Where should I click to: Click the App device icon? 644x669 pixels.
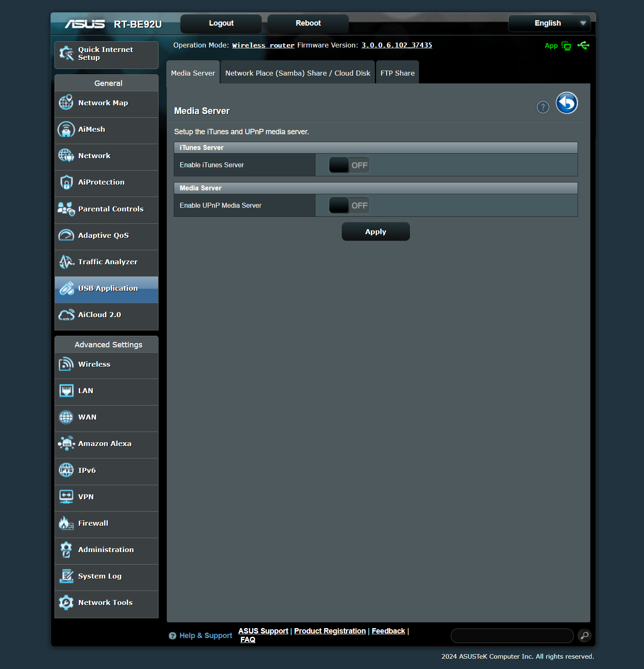[566, 46]
